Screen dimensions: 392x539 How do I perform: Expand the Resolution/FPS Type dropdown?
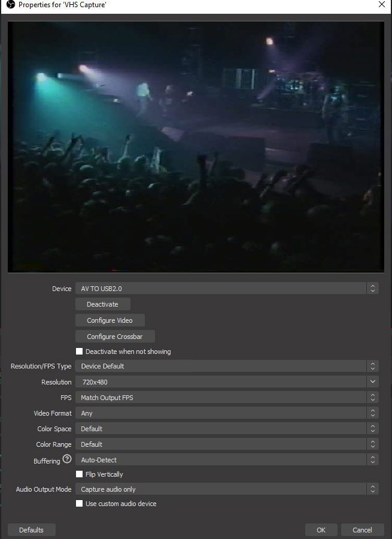tap(226, 366)
